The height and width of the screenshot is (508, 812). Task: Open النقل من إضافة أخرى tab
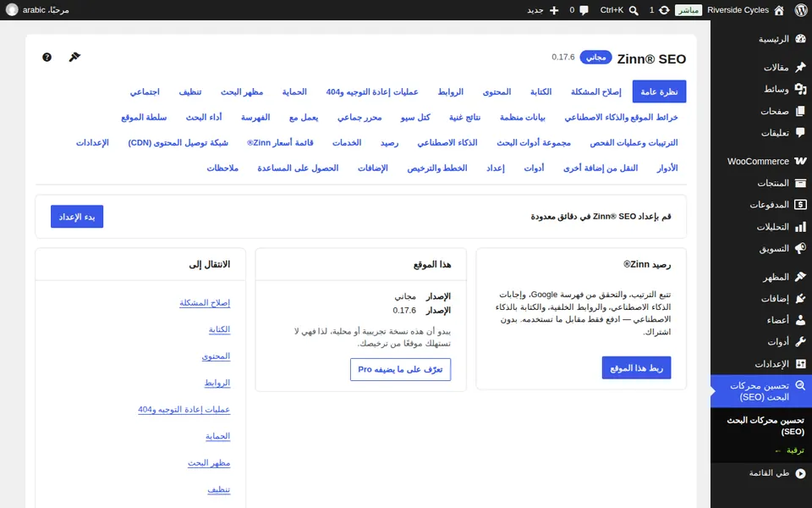(x=601, y=168)
